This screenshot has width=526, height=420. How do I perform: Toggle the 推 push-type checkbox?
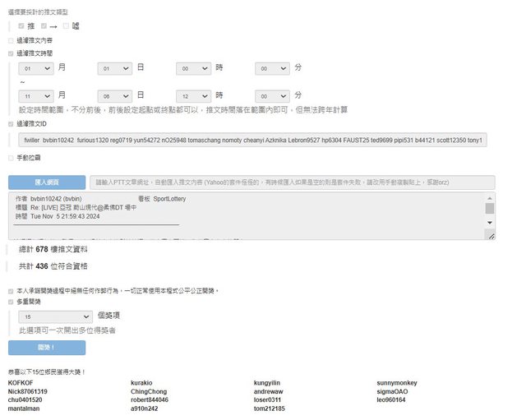tap(22, 26)
